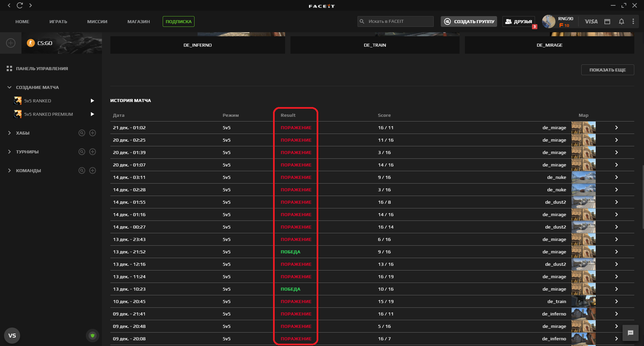The height and width of the screenshot is (346, 644).
Task: Start 5v5 RANKED with the play arrow
Action: 92,101
